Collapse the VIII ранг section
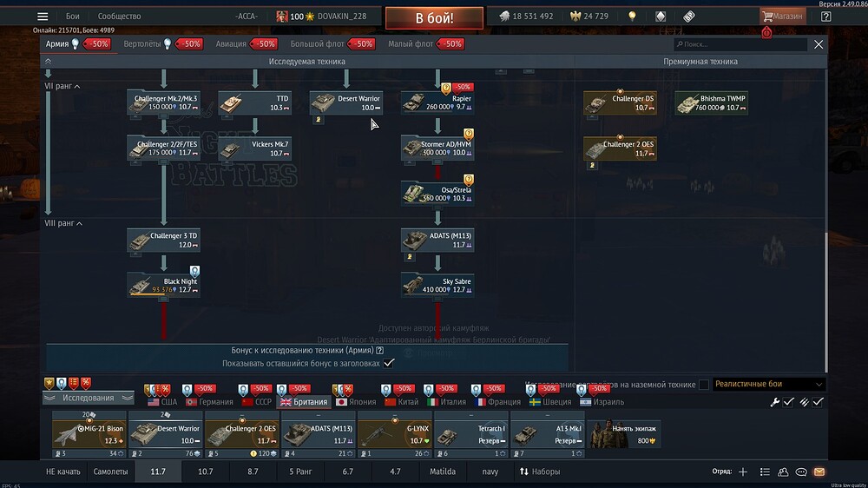The height and width of the screenshot is (488, 868). [79, 223]
